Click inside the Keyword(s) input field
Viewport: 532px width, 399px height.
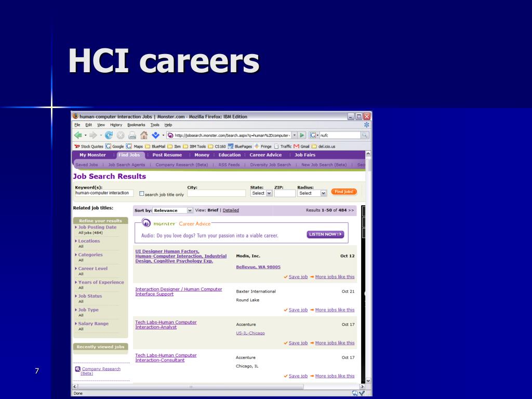[x=104, y=193]
